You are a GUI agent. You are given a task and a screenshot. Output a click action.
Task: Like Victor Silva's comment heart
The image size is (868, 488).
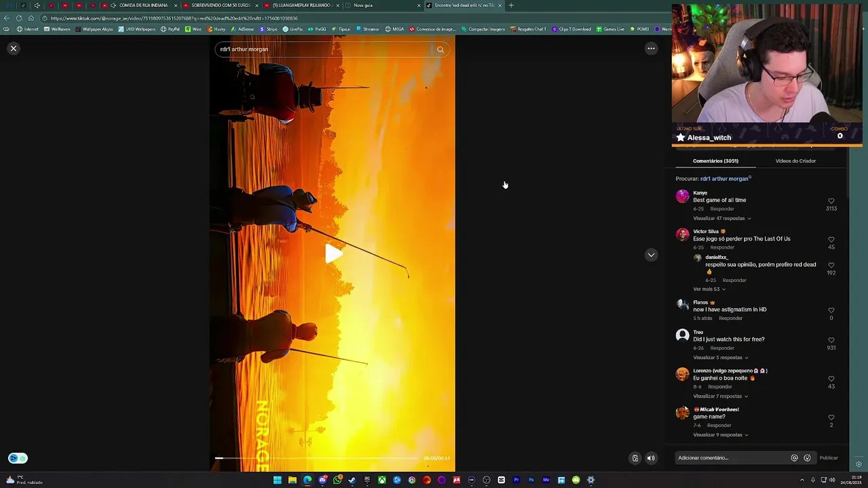(x=831, y=240)
